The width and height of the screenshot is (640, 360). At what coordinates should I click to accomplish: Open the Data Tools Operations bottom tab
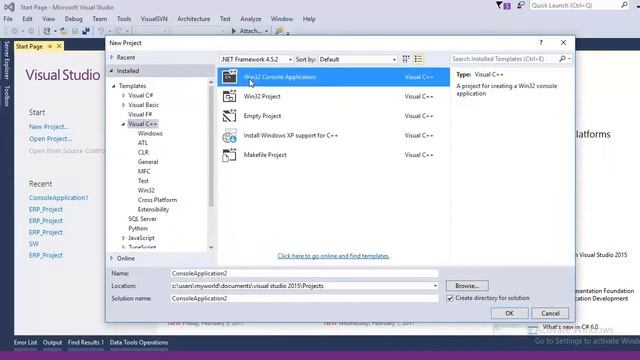(139, 342)
